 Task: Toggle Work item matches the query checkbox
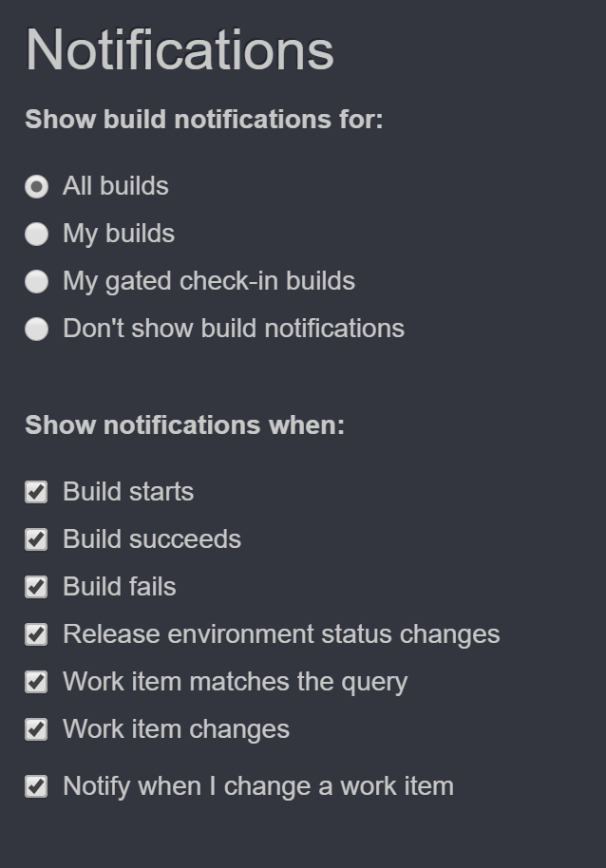tap(36, 682)
